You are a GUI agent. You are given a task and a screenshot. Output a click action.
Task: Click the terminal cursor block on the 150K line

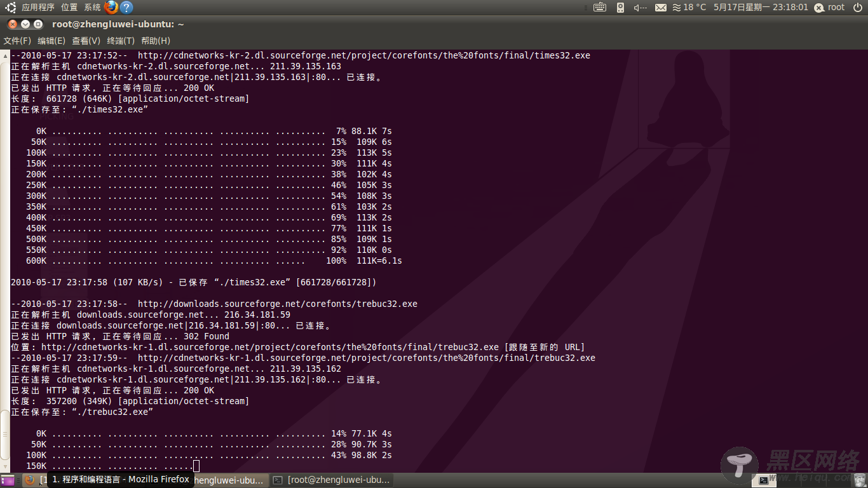click(x=196, y=466)
